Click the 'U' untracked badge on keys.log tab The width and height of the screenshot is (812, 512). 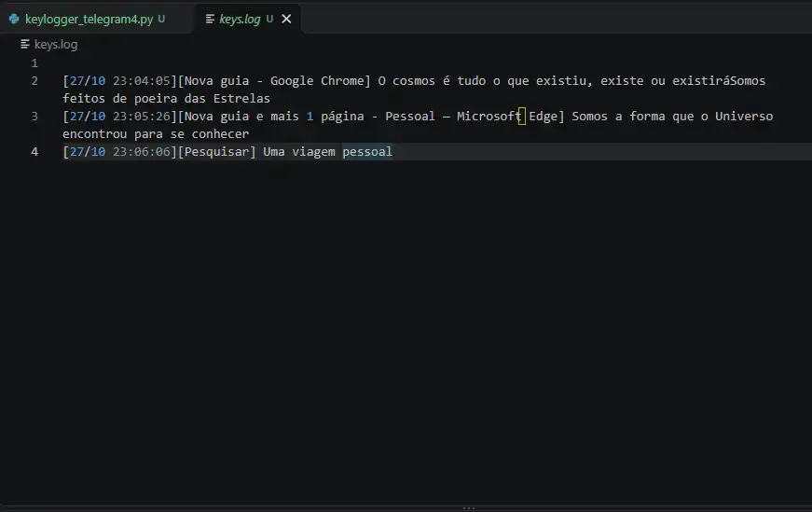pos(269,20)
